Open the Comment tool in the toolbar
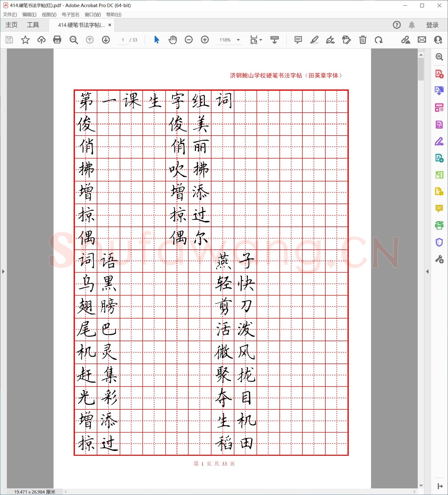The width and height of the screenshot is (448, 495). pos(298,40)
